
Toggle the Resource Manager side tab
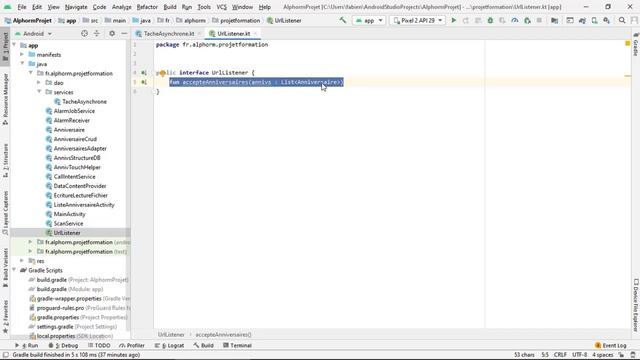[x=5, y=100]
